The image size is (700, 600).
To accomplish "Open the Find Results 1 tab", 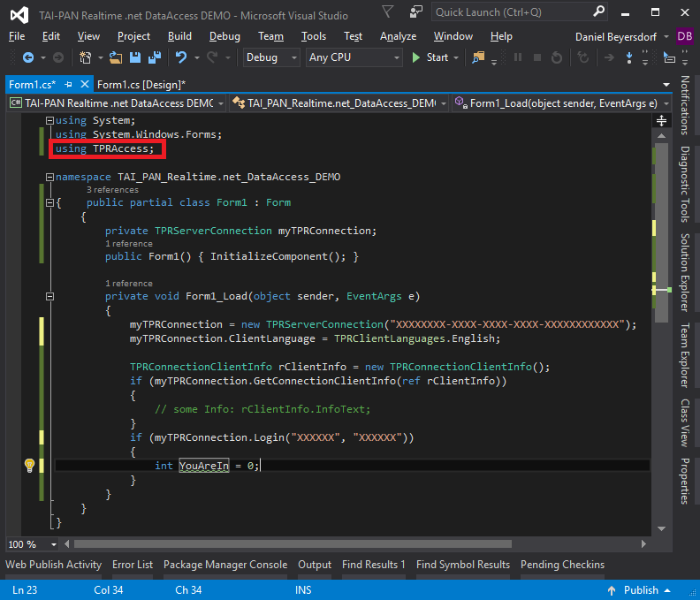I will (374, 565).
